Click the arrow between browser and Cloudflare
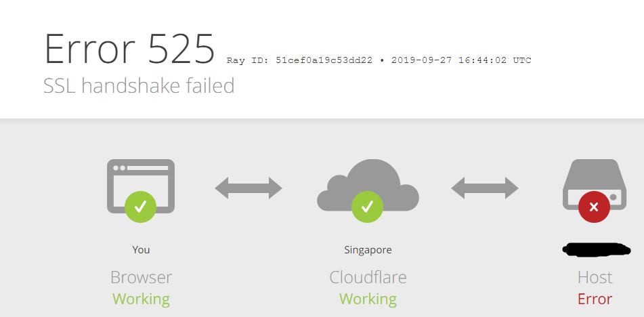The width and height of the screenshot is (644, 317). click(249, 188)
